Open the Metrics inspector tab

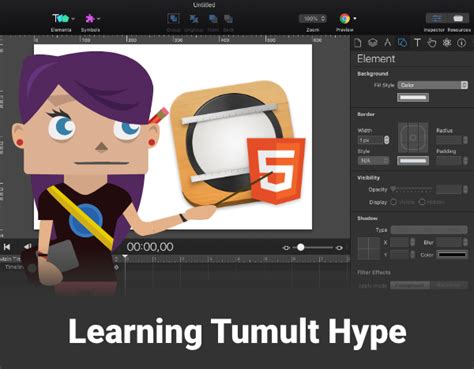(x=387, y=43)
